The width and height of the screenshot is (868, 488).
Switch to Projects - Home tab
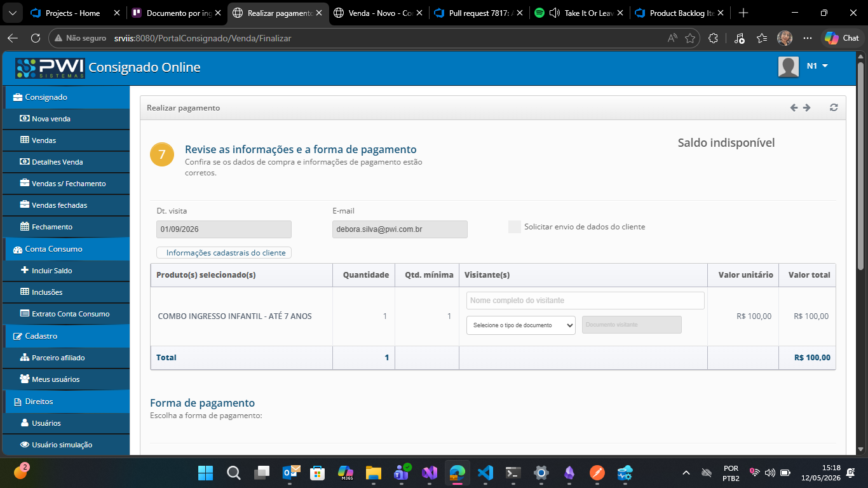[75, 13]
